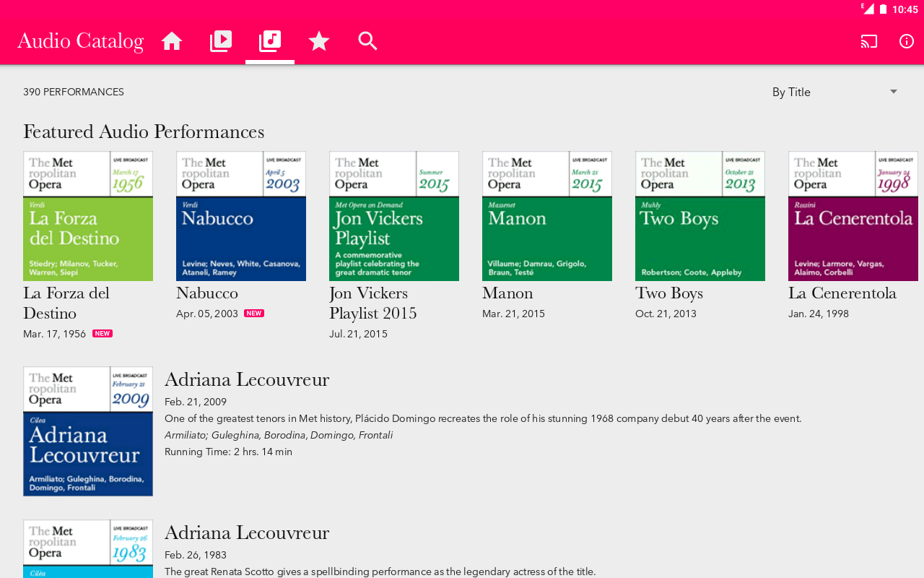Open the video catalog tab icon

[221, 41]
